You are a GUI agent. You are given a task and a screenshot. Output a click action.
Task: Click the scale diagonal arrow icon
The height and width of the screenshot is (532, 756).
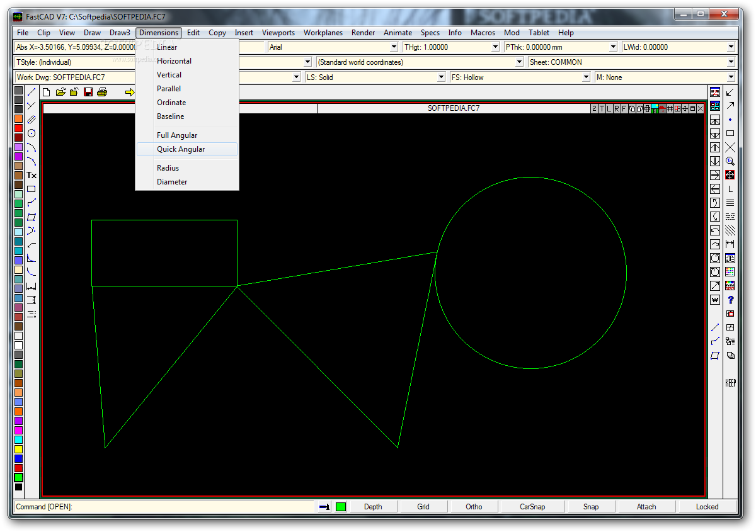pyautogui.click(x=715, y=286)
